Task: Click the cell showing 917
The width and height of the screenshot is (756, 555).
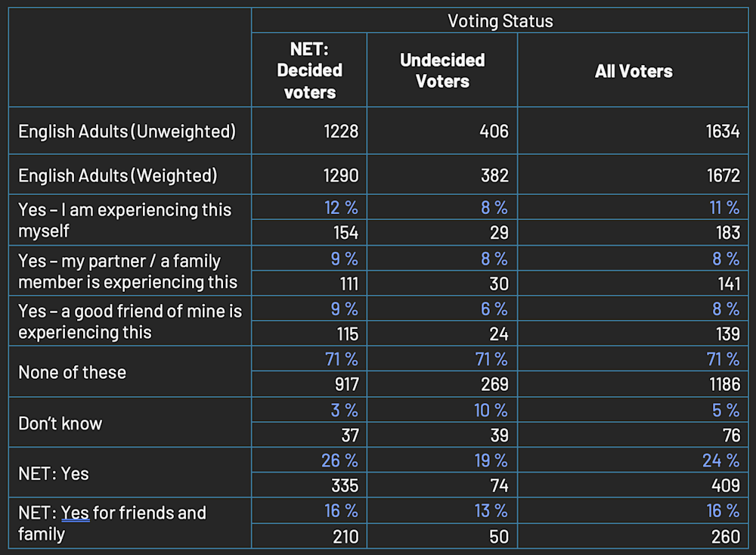Action: (x=344, y=384)
